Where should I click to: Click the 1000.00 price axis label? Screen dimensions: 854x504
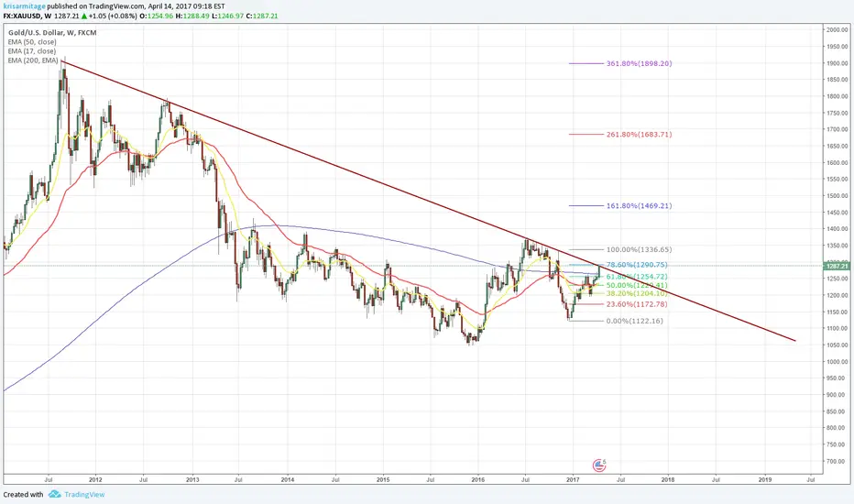point(838,362)
